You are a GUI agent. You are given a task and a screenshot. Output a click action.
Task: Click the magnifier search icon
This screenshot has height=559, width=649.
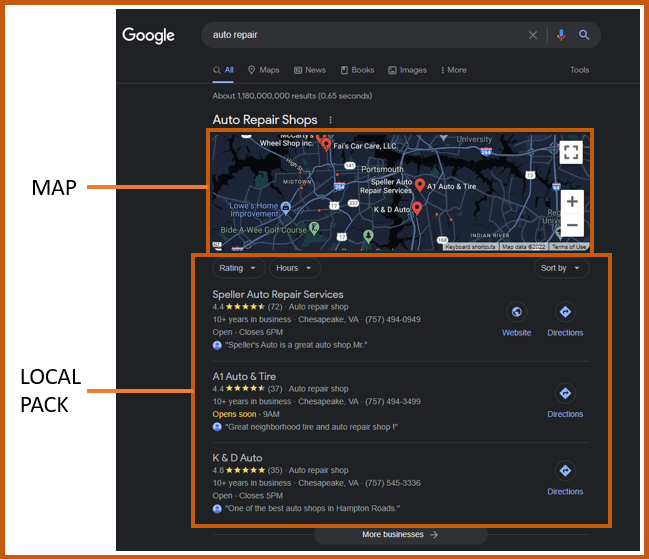point(584,35)
